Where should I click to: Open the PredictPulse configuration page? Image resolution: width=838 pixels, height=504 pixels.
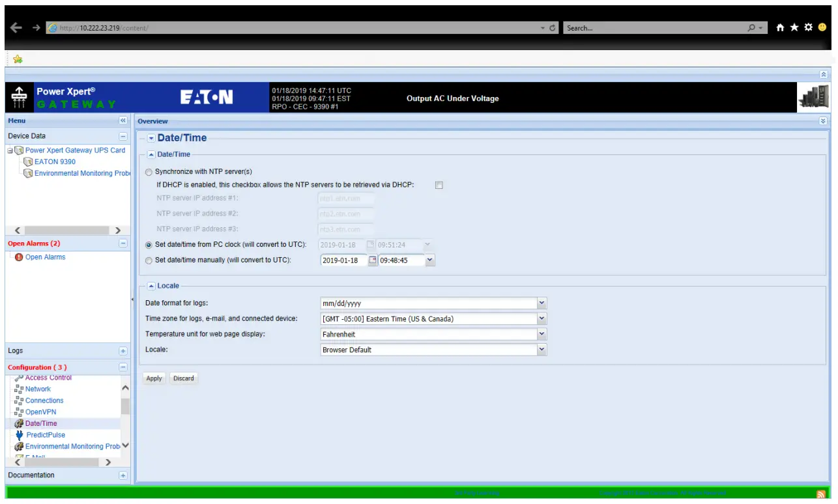tap(46, 435)
